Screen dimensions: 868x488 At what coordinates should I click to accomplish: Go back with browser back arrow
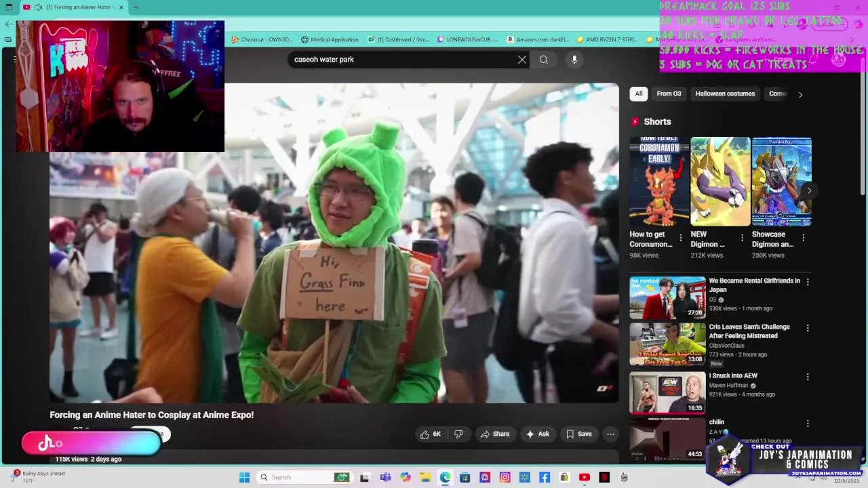point(8,24)
